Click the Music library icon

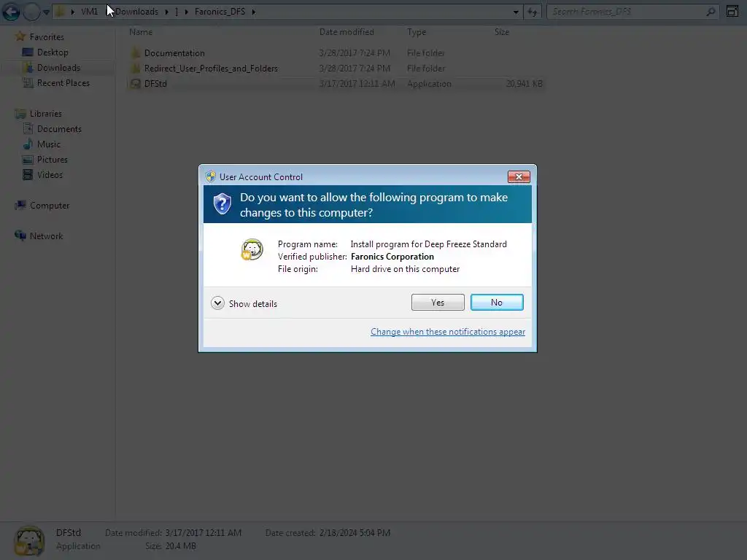(x=28, y=144)
